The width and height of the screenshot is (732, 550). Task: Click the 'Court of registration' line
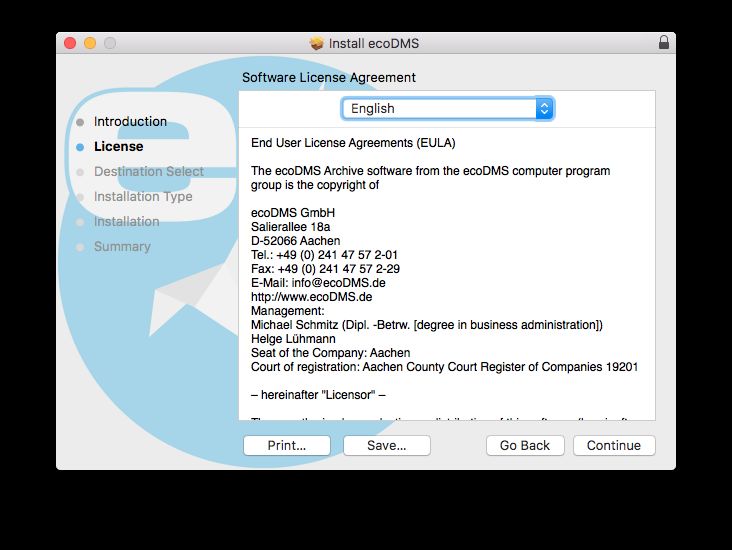pyautogui.click(x=444, y=367)
